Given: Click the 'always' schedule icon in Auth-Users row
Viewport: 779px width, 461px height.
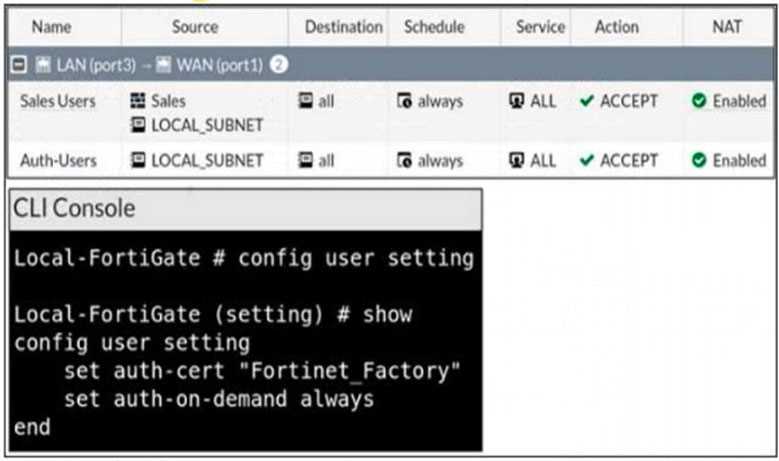Looking at the screenshot, I should point(405,160).
